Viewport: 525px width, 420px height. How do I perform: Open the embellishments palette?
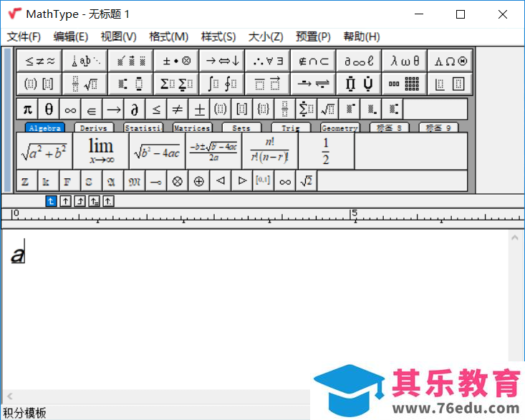pyautogui.click(x=130, y=61)
